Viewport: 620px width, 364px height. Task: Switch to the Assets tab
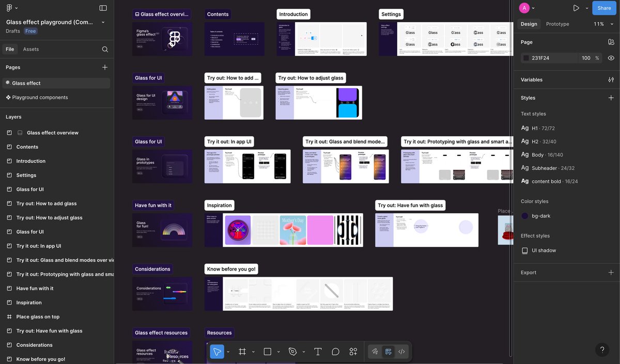tap(31, 49)
